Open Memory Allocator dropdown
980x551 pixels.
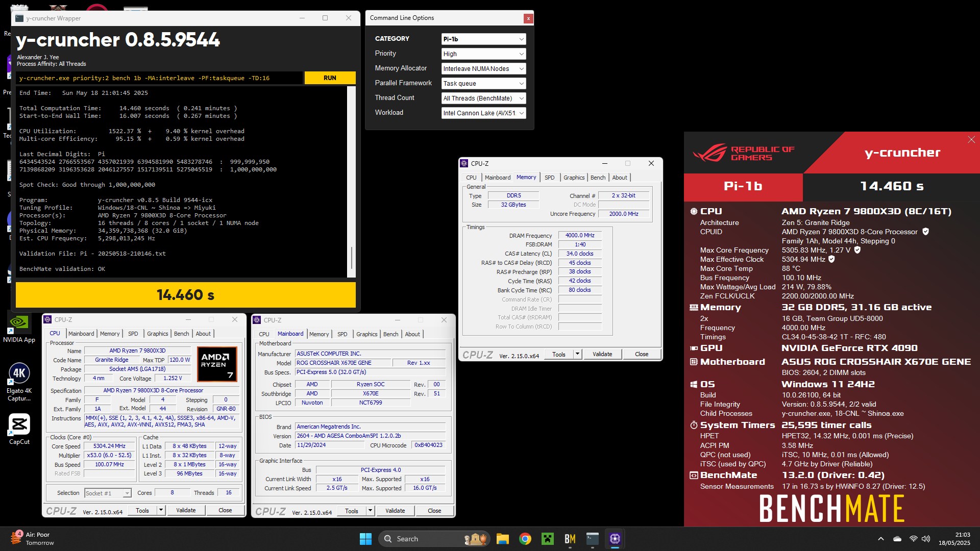pyautogui.click(x=483, y=68)
